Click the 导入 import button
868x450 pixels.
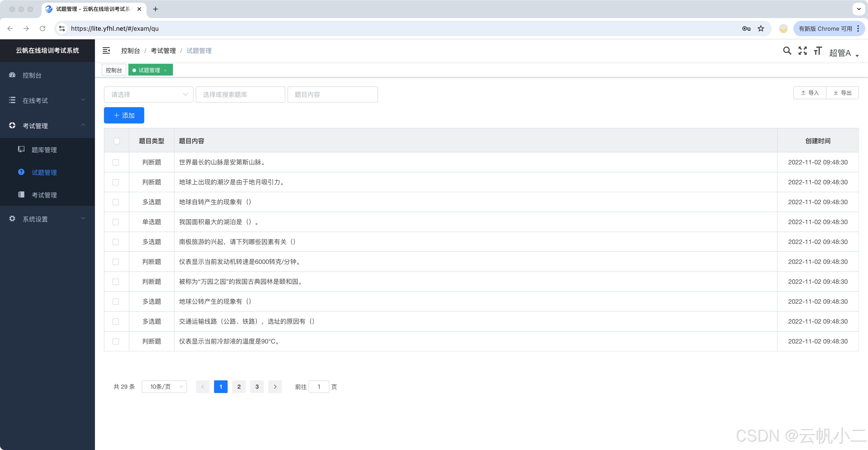[810, 93]
